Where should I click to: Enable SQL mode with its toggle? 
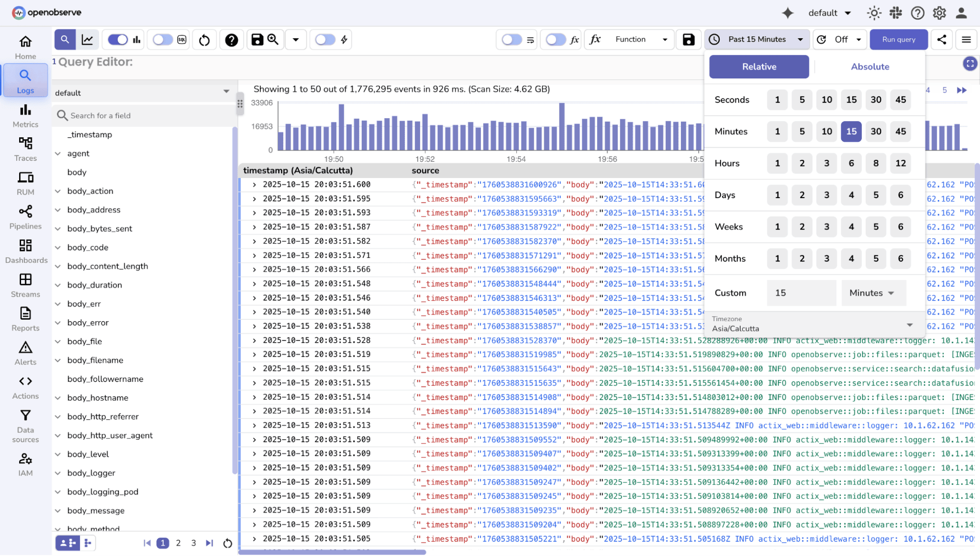(x=162, y=39)
